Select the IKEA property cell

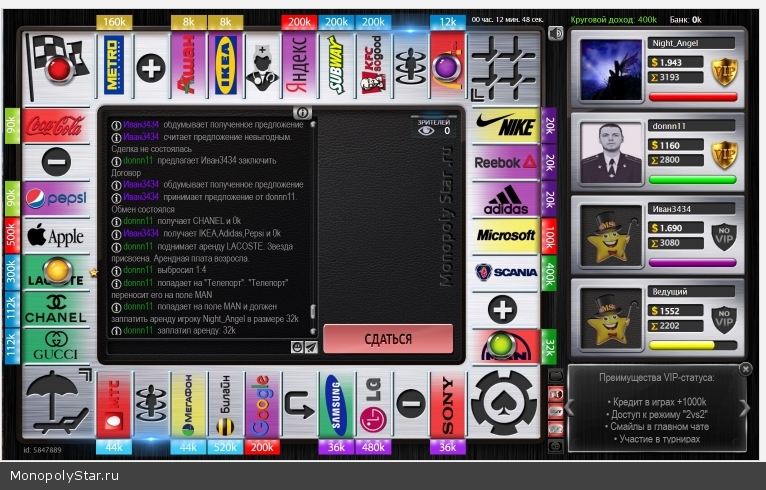coord(226,65)
